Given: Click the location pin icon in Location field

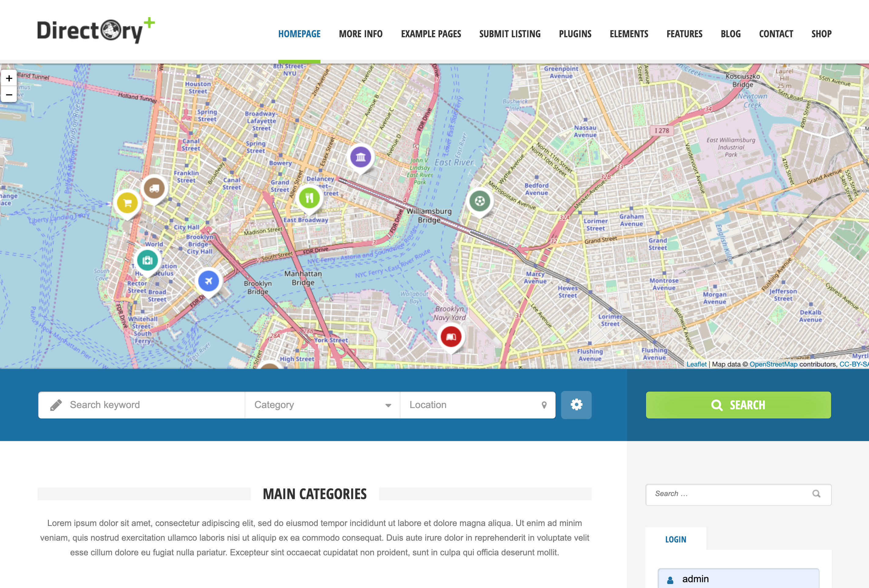Looking at the screenshot, I should [544, 405].
